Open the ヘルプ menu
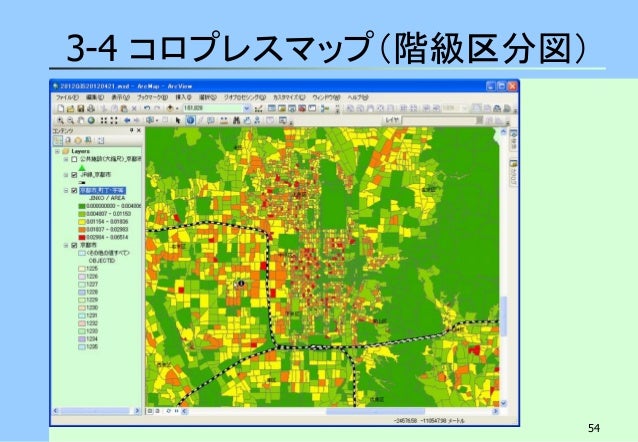Image resolution: width=638 pixels, height=442 pixels. 358,98
